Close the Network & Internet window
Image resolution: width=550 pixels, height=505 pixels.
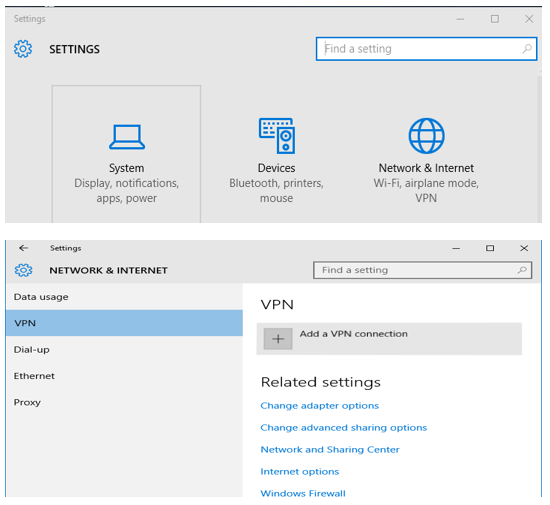pyautogui.click(x=524, y=248)
